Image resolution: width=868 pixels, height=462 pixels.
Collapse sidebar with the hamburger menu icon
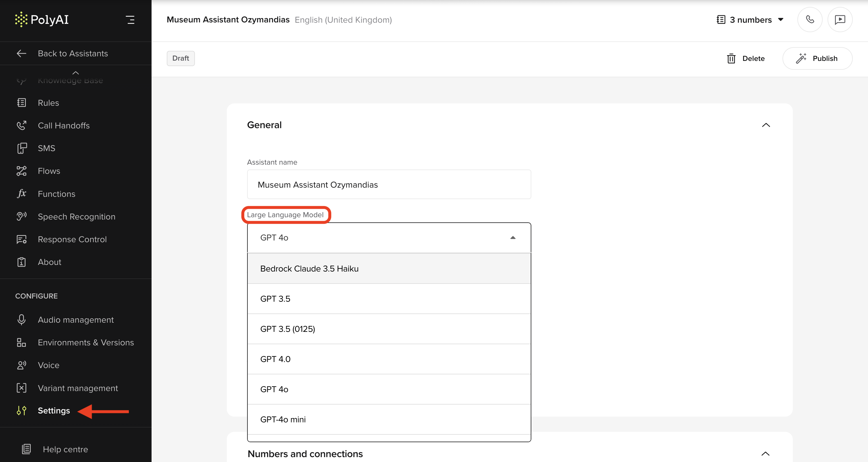(x=130, y=20)
